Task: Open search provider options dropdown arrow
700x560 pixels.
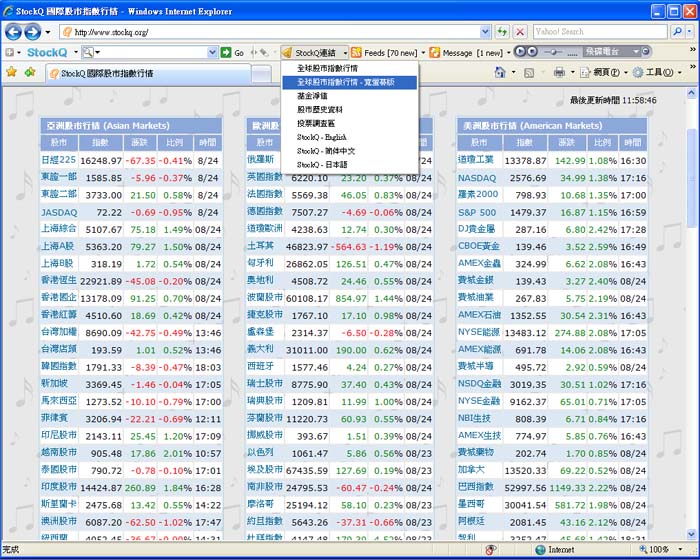Action: [x=690, y=32]
